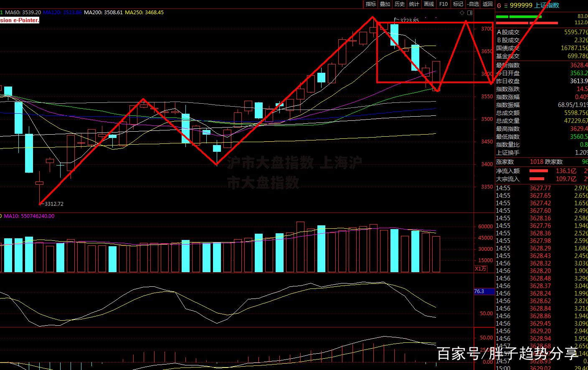Select the A股成交 row
This screenshot has width=588, height=370.
542,32
